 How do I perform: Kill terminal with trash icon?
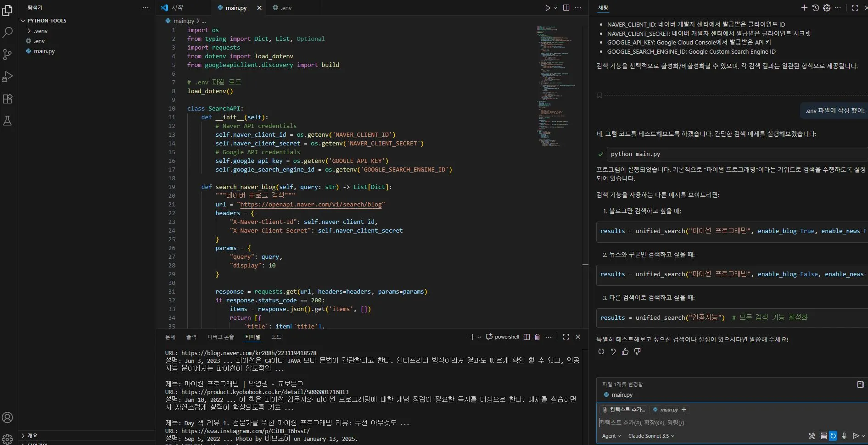[537, 337]
